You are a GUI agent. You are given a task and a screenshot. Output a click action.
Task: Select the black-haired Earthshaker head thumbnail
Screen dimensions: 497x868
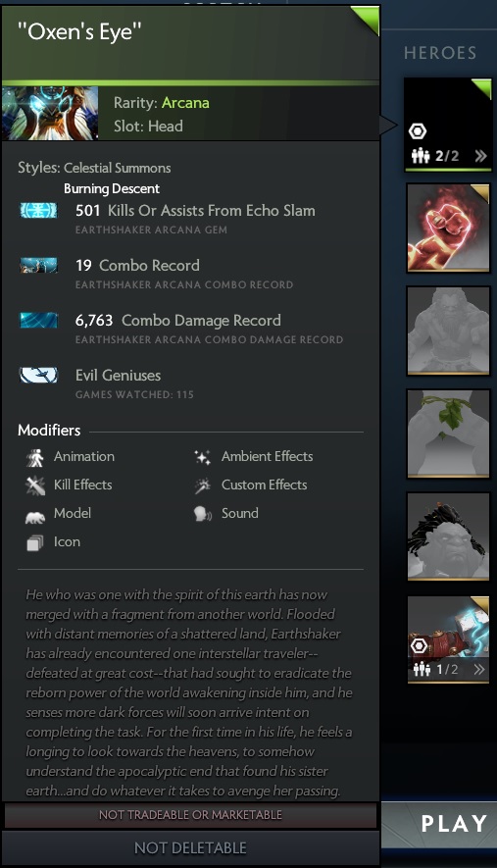448,536
